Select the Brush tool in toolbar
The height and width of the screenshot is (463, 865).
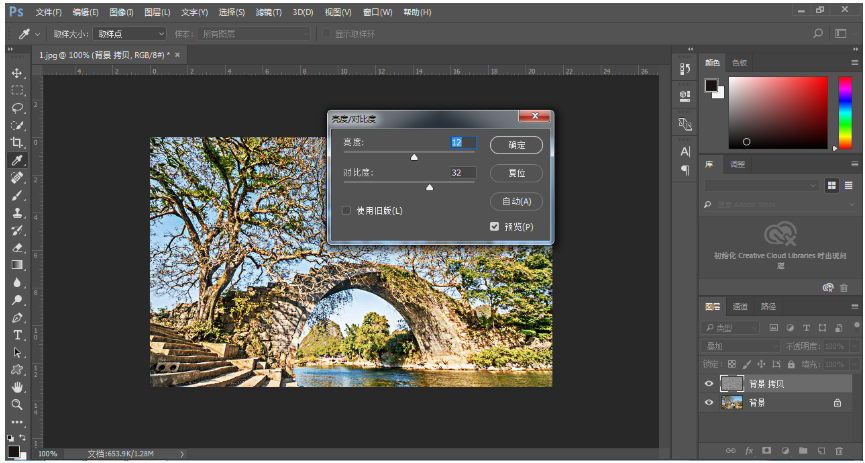point(17,195)
